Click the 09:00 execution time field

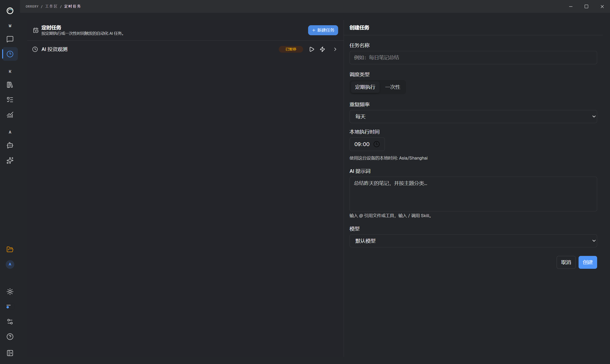[x=367, y=144]
